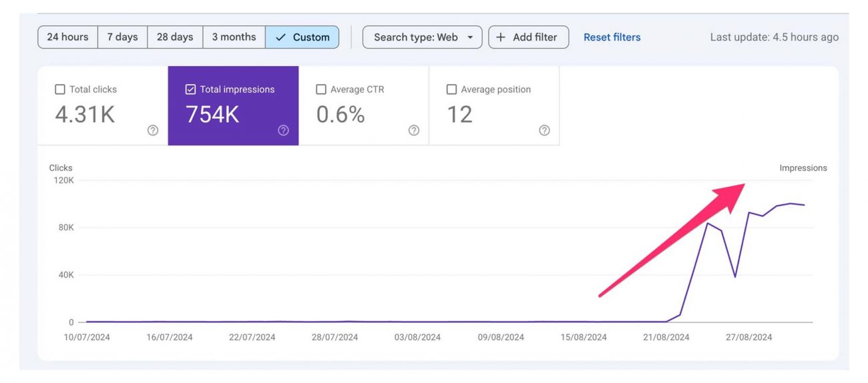
Task: Open the Average position help icon
Action: point(544,131)
